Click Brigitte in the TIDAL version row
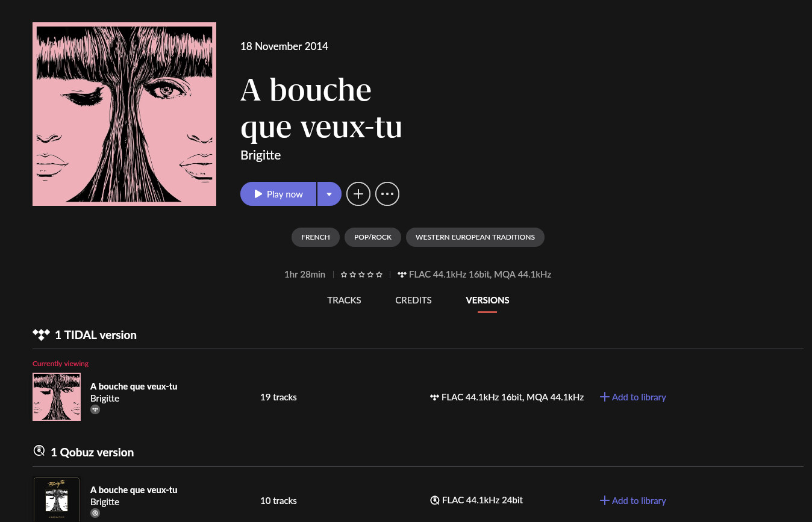 (105, 399)
